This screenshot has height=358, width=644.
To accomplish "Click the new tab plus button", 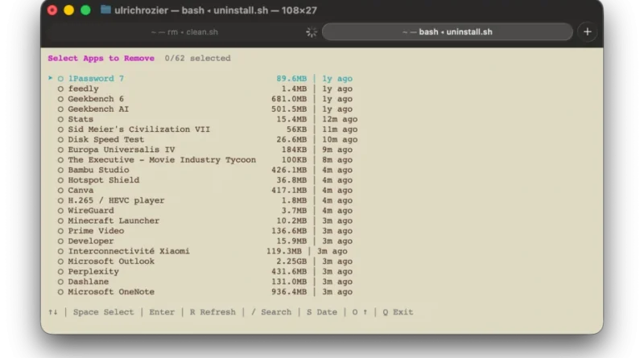I will coord(587,32).
